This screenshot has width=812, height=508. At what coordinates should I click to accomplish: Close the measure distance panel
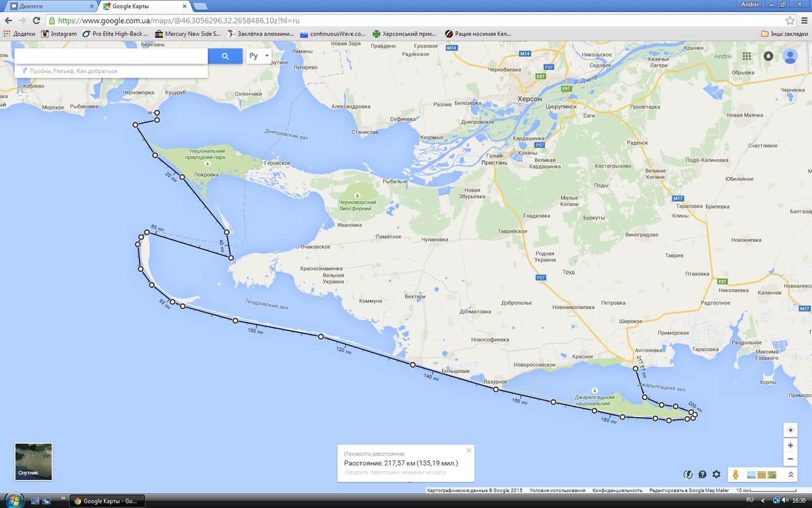tap(469, 450)
